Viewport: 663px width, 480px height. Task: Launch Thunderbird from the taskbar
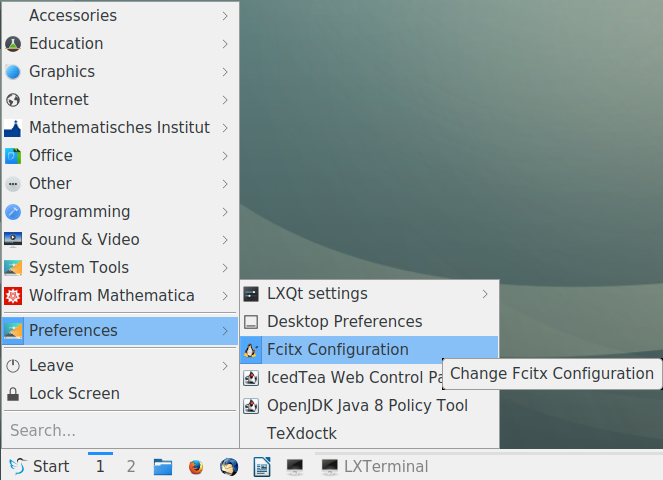tap(229, 466)
